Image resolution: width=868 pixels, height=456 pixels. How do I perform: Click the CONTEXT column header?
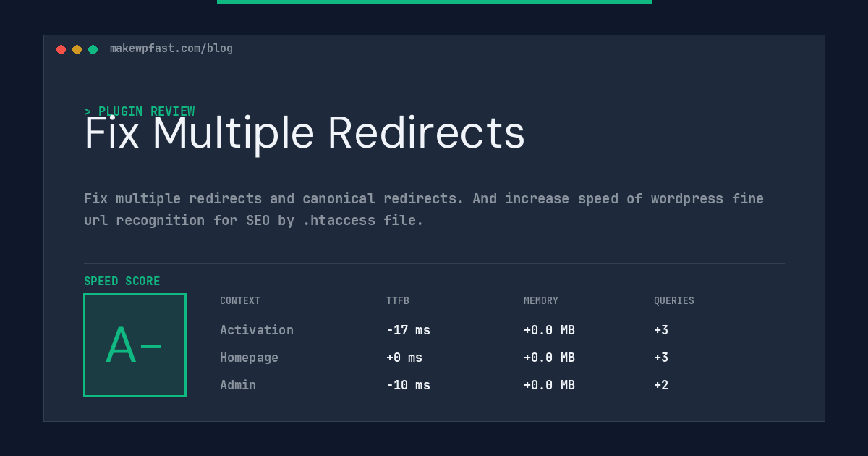(240, 301)
